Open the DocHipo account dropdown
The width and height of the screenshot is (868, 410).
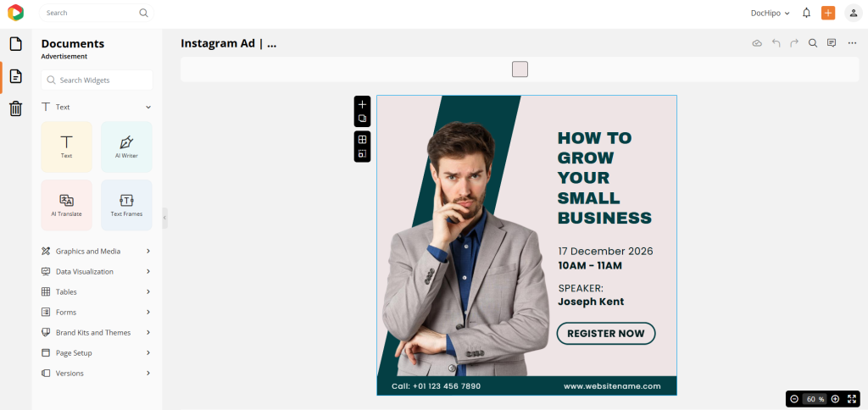pos(770,13)
